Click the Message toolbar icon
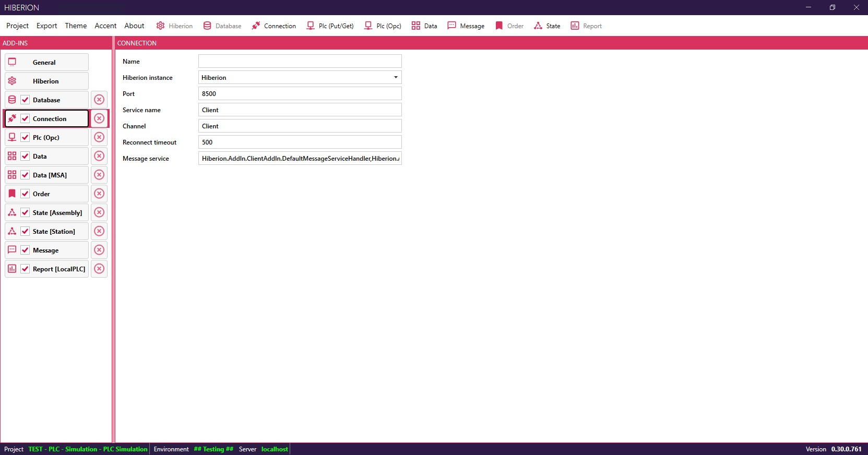The width and height of the screenshot is (868, 455). pyautogui.click(x=452, y=26)
